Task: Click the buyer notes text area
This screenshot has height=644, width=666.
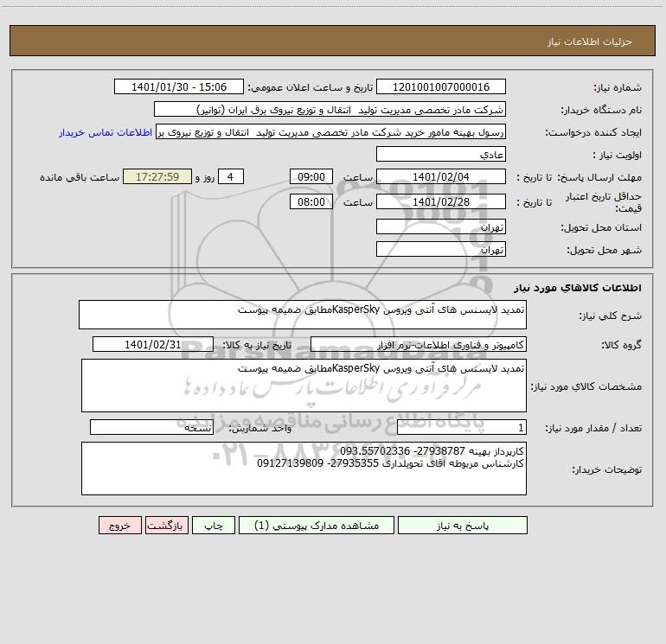Action: tap(304, 469)
